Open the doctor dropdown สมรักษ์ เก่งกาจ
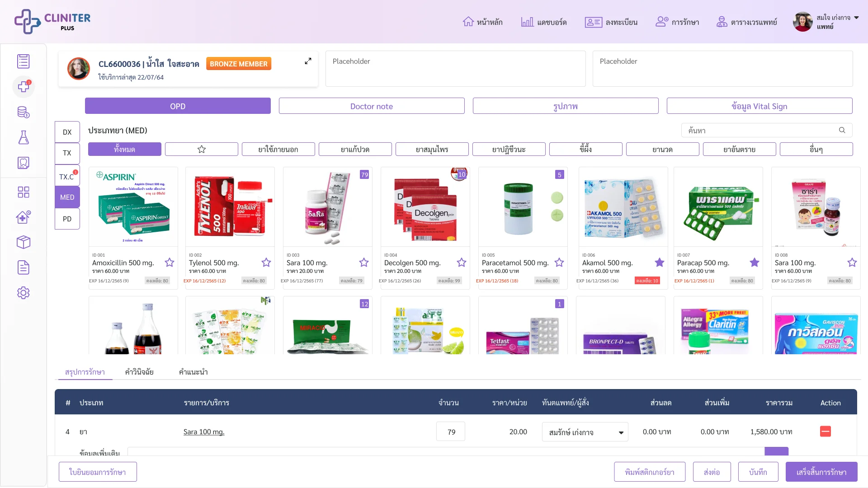Screen dimensions: 868x488 tap(585, 432)
